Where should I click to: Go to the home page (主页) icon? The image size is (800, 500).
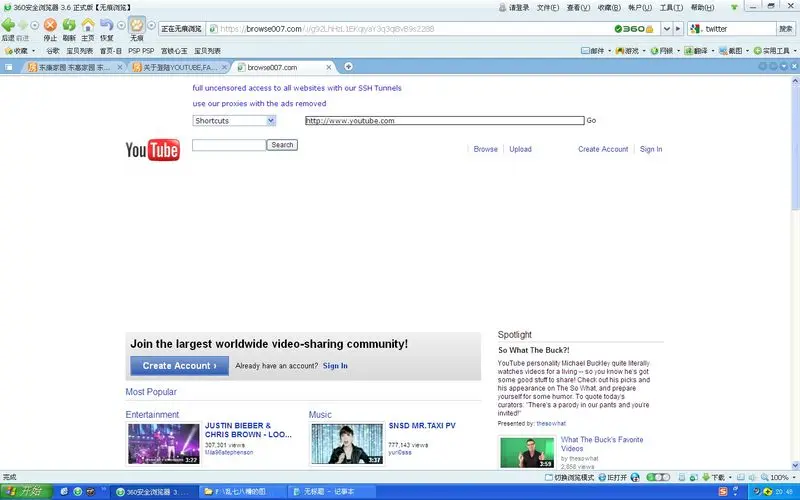[x=88, y=25]
